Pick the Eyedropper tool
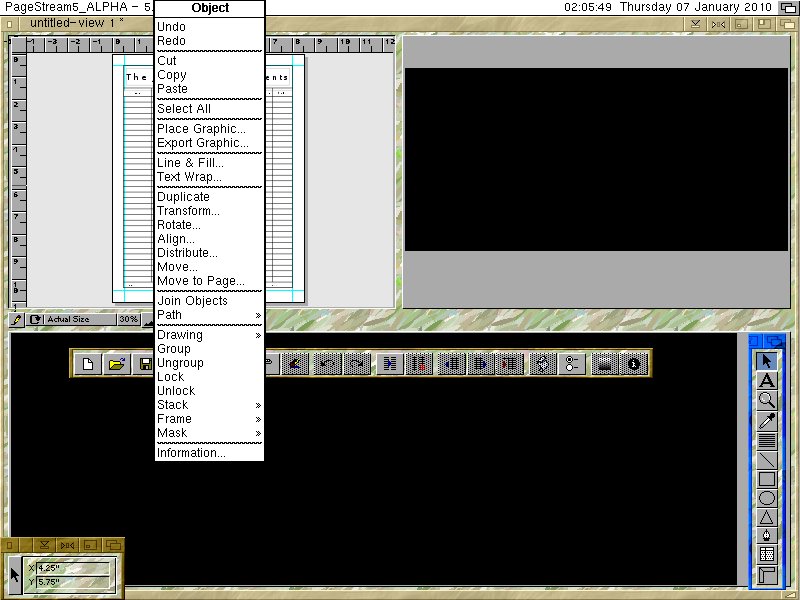Image resolution: width=800 pixels, height=600 pixels. (767, 420)
